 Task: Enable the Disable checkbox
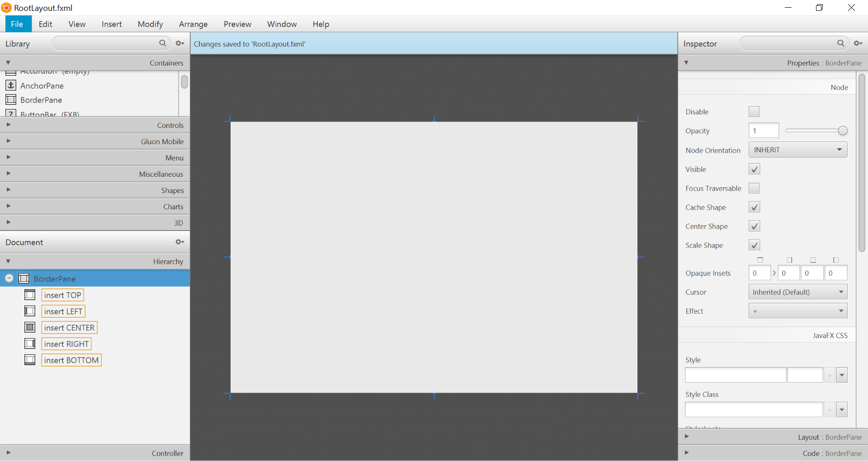[754, 112]
